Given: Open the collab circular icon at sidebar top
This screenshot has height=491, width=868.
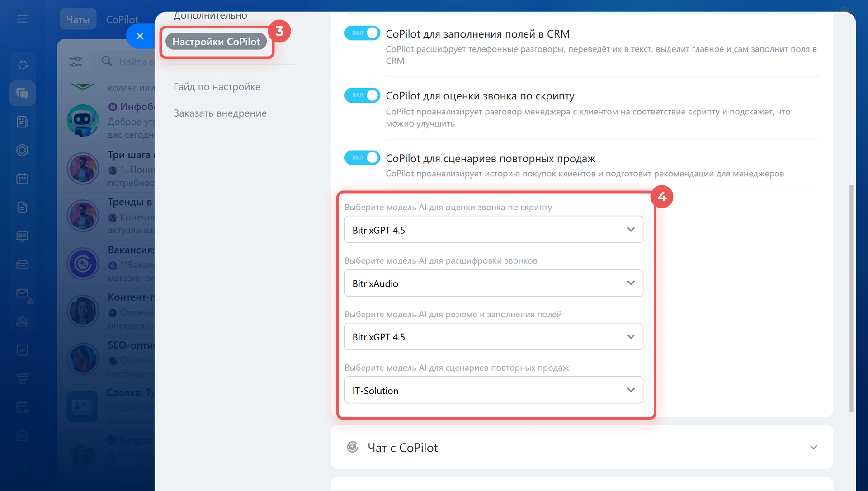Looking at the screenshot, I should point(22,65).
